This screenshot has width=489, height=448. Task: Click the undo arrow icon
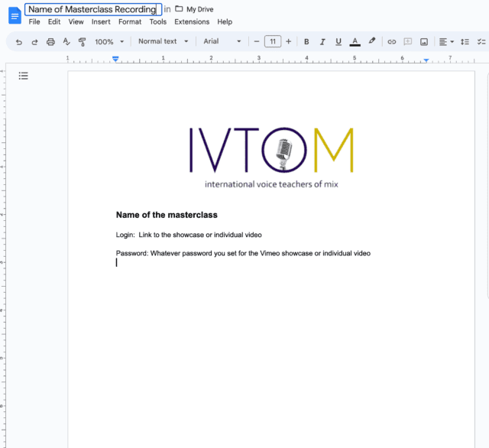19,42
